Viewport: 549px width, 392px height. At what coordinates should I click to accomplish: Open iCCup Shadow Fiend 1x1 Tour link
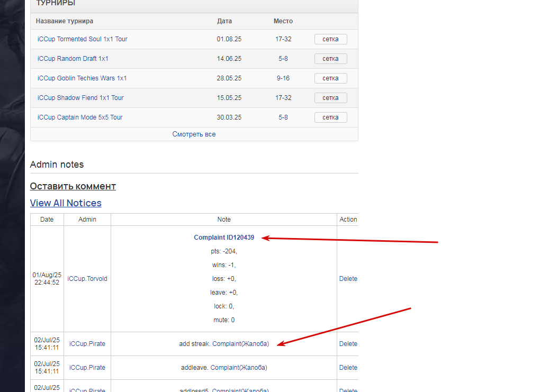click(80, 98)
